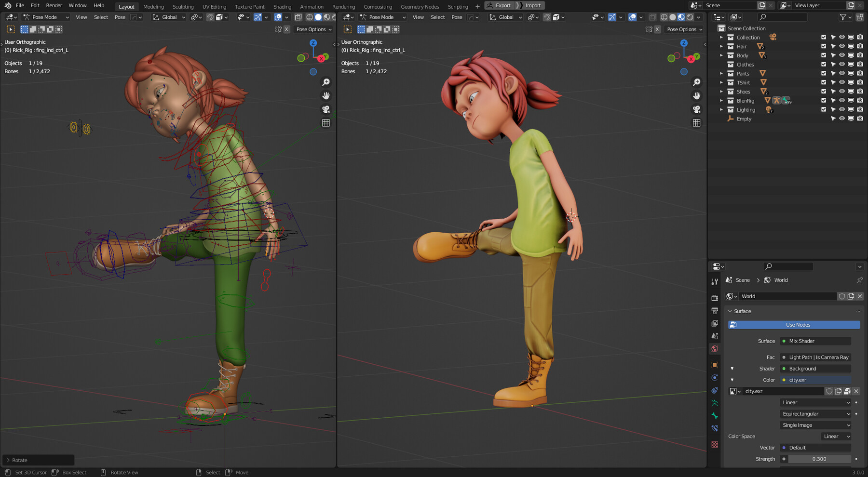Expand the BlenRig collection in outliner
The height and width of the screenshot is (477, 868).
pyautogui.click(x=721, y=101)
